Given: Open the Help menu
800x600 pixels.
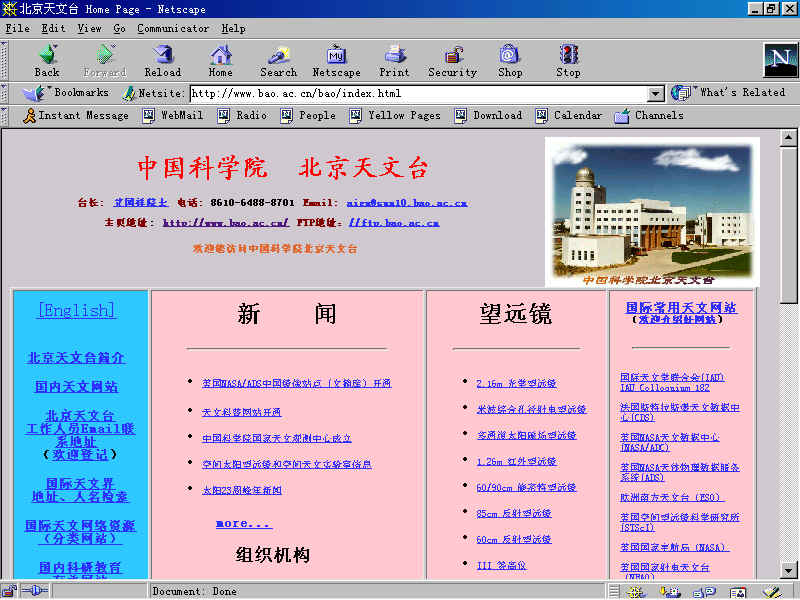Looking at the screenshot, I should (234, 29).
